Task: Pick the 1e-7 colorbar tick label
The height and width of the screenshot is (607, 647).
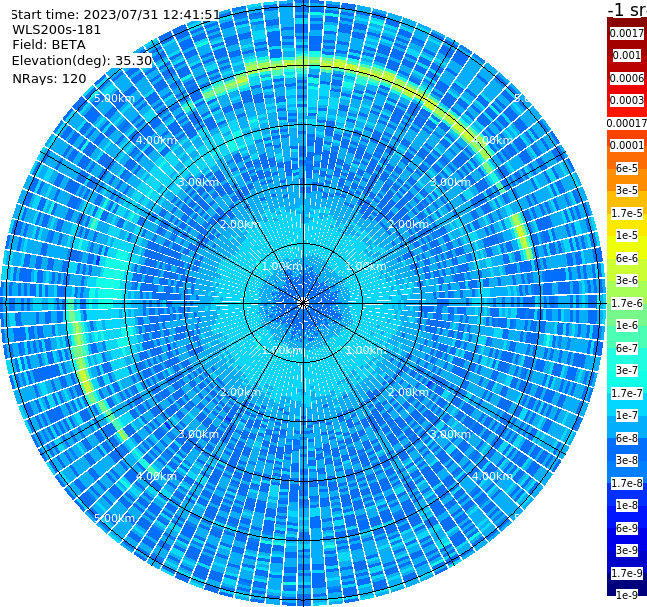Action: coord(627,415)
